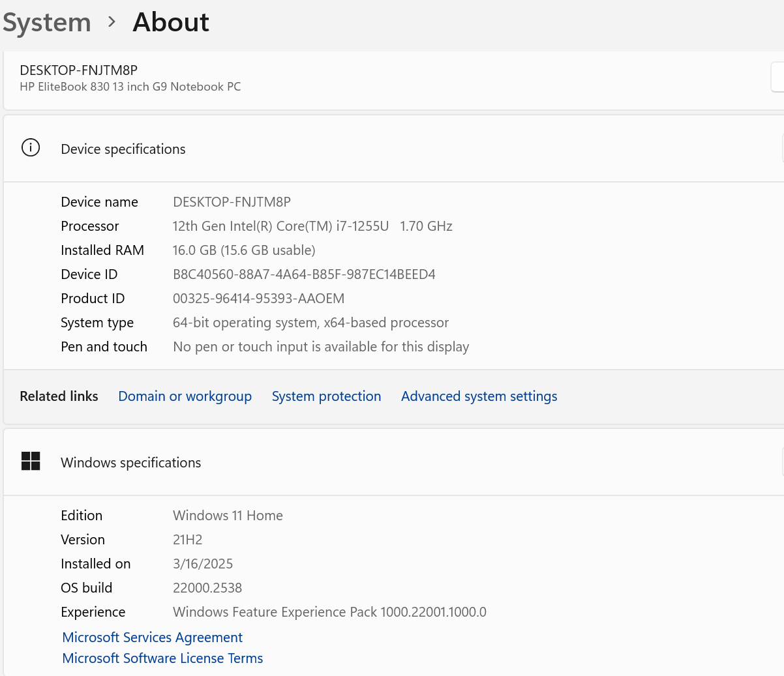784x676 pixels.
Task: Click the Version label
Action: pyautogui.click(x=83, y=540)
